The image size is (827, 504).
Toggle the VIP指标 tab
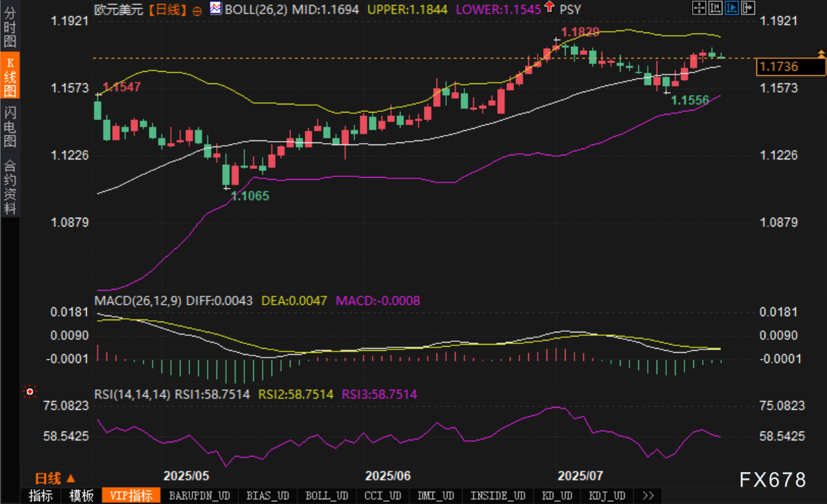[x=131, y=496]
